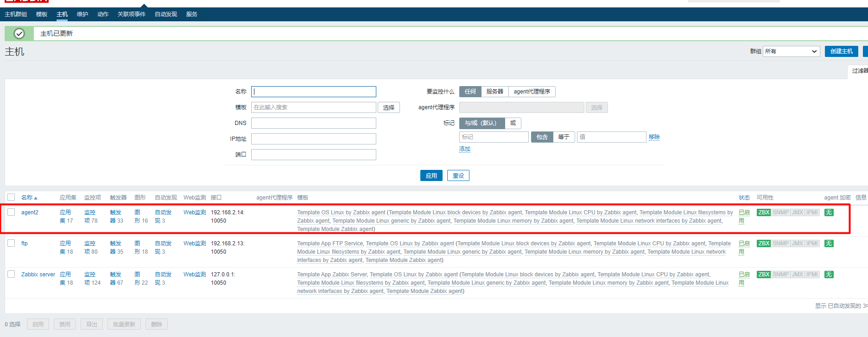Open the 模板 menu item
Screen dimensions: 868x337
[x=42, y=14]
